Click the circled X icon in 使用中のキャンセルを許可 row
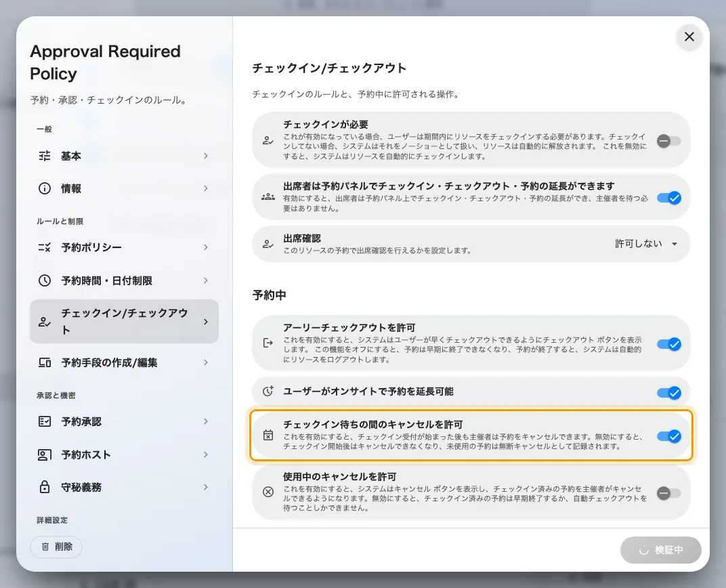The height and width of the screenshot is (588, 726). point(268,492)
